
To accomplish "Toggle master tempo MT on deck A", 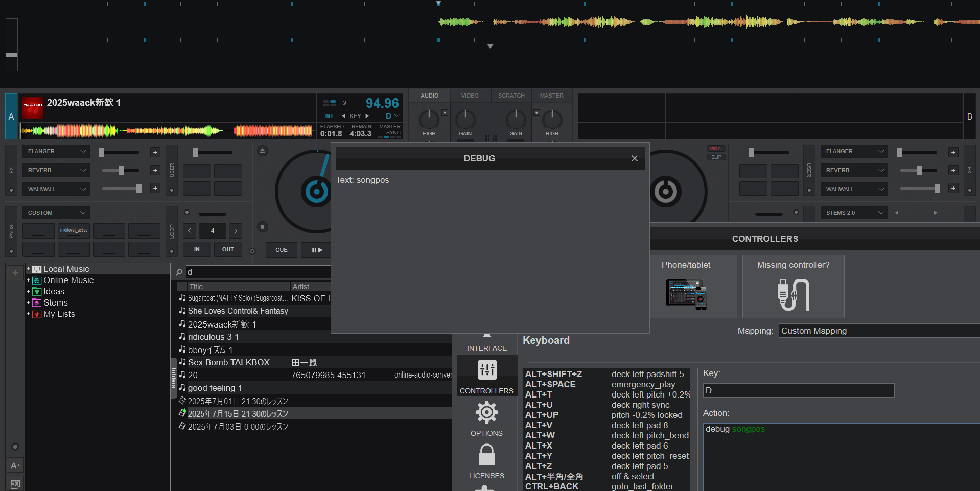I will tap(330, 116).
